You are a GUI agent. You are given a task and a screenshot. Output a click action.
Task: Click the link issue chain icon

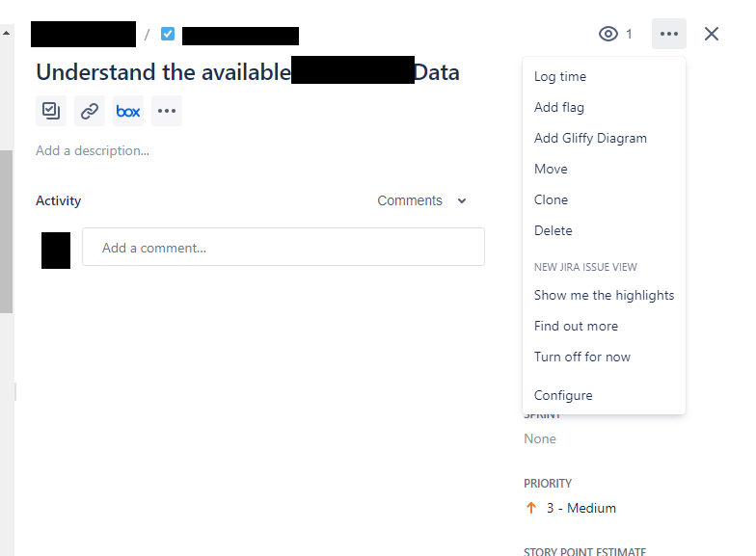click(x=90, y=111)
